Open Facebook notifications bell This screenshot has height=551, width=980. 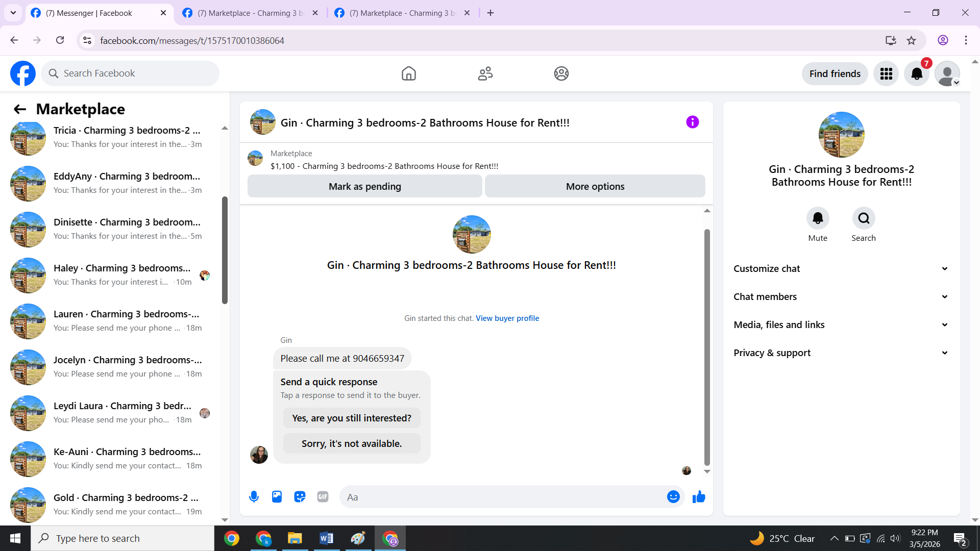point(917,73)
